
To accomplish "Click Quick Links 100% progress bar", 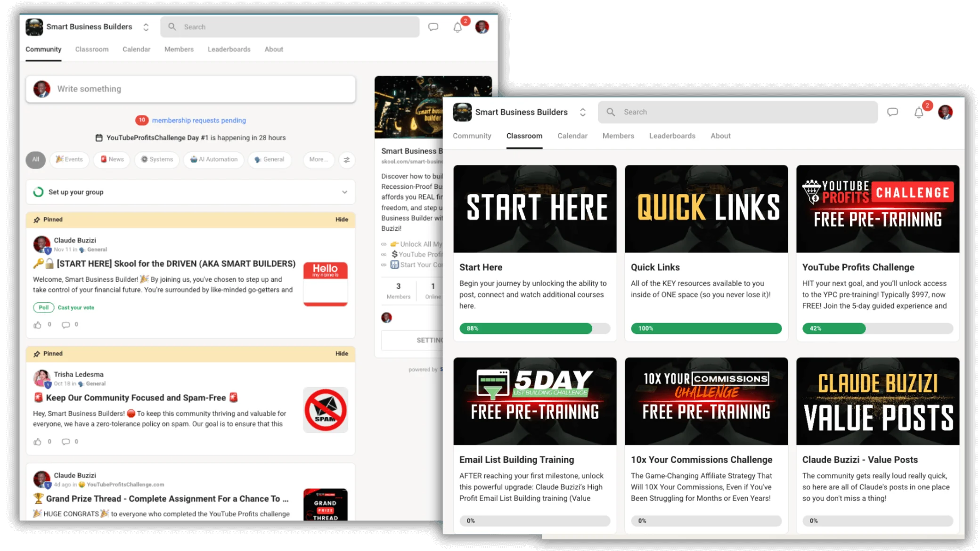I will [706, 328].
